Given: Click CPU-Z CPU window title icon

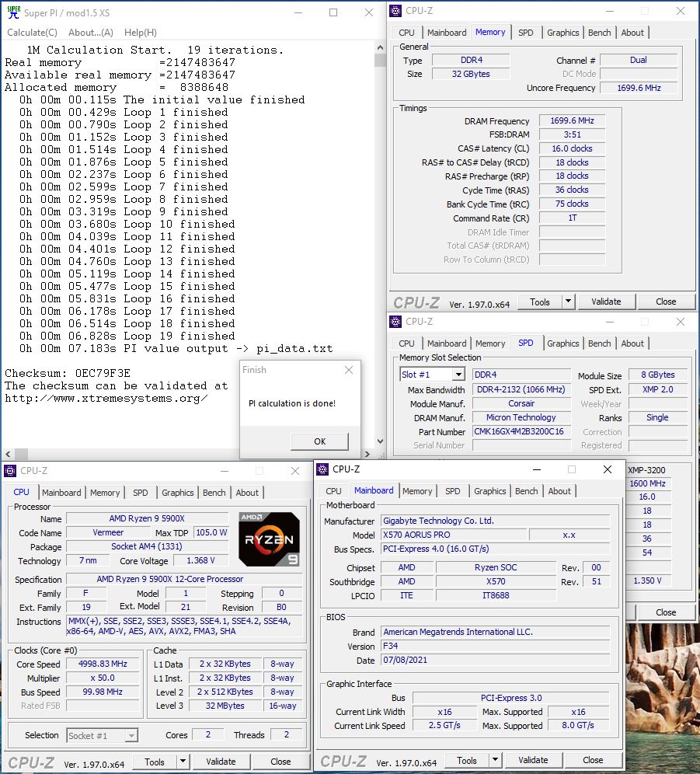Looking at the screenshot, I should point(10,471).
